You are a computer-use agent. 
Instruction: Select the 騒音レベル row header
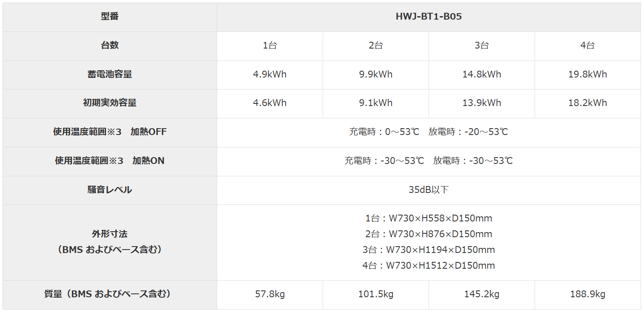[109, 190]
